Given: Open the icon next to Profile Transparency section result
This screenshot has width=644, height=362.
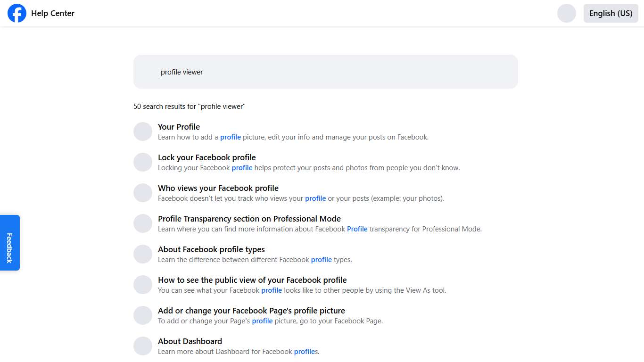Looking at the screenshot, I should coord(143,223).
